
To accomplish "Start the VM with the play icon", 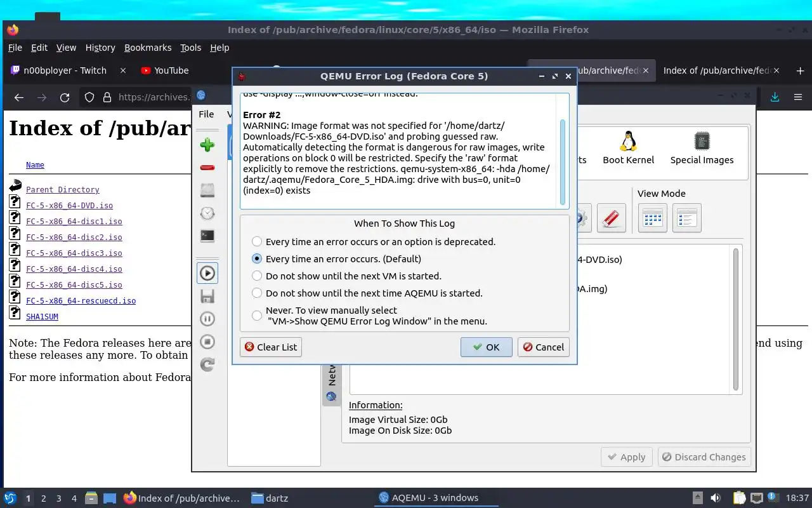I will click(207, 273).
